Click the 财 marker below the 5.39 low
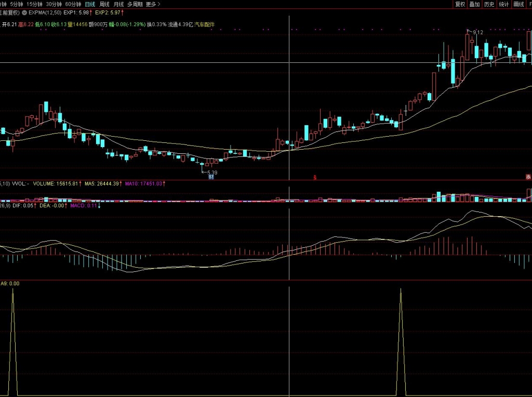 click(x=211, y=177)
